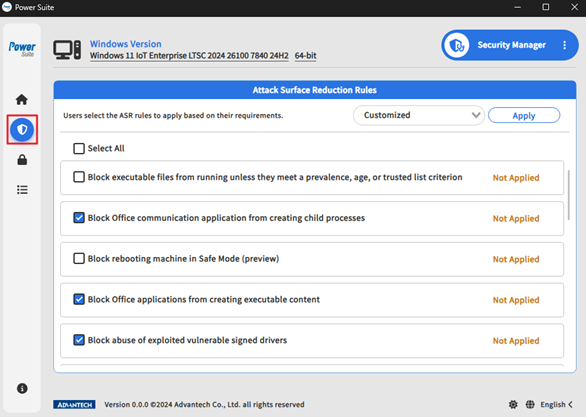Click the rules list vertical scrollbar
Viewport: 586px width, 418px height.
(568, 195)
